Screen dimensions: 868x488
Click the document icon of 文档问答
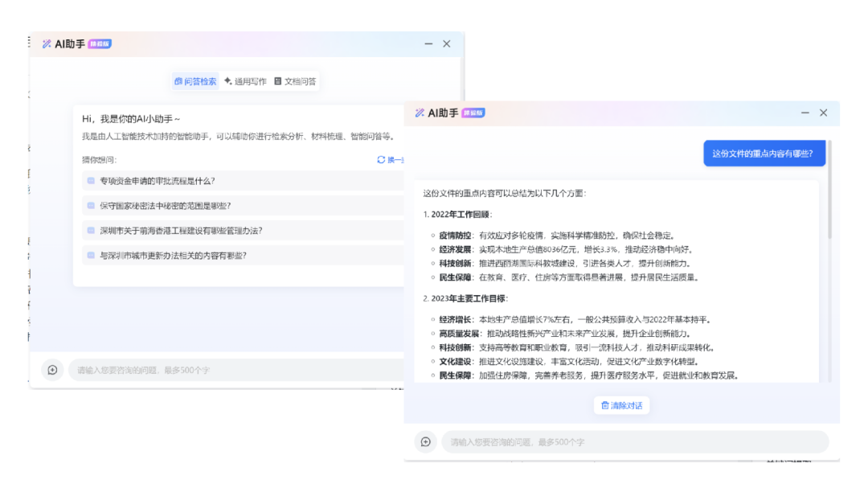point(277,81)
